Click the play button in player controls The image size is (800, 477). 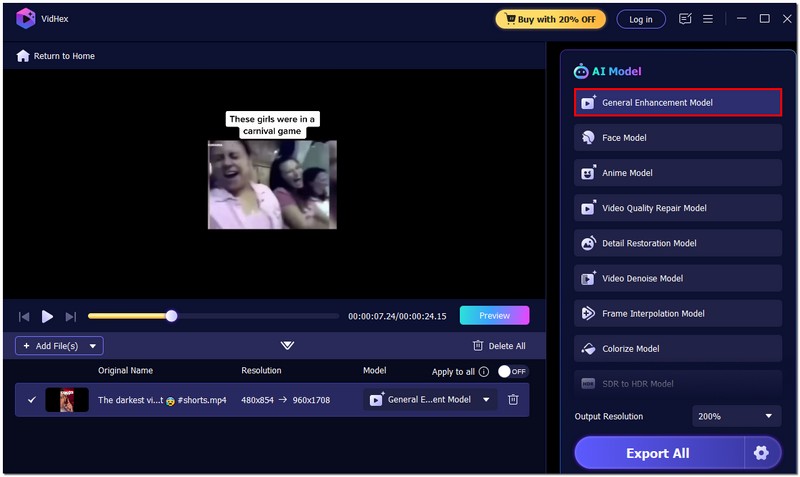click(x=47, y=316)
